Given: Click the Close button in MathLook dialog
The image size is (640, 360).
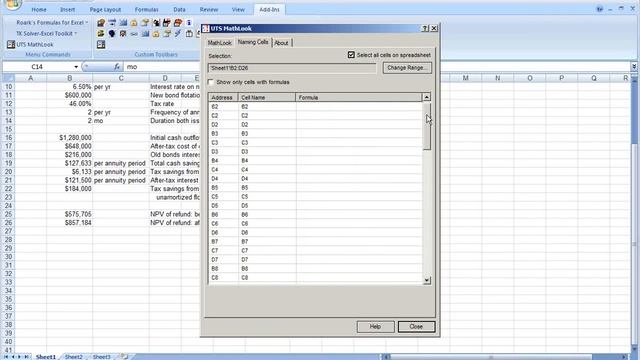Looking at the screenshot, I should coord(416,327).
